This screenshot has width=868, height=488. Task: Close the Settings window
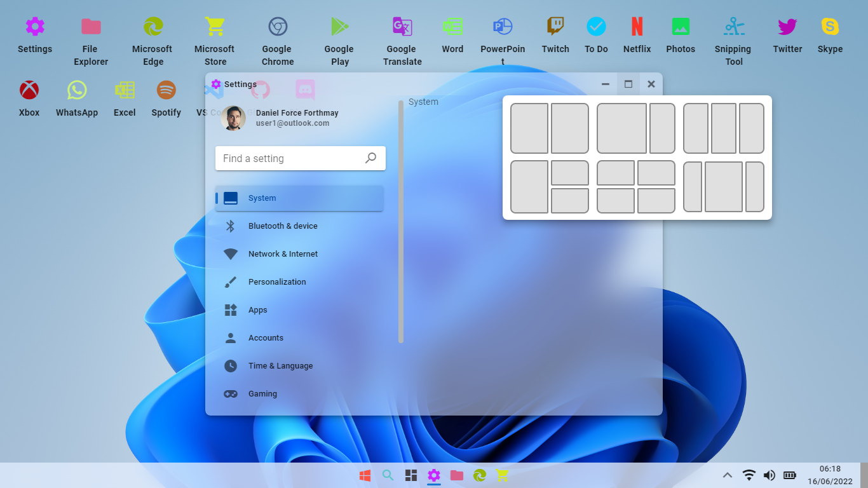[x=651, y=84]
